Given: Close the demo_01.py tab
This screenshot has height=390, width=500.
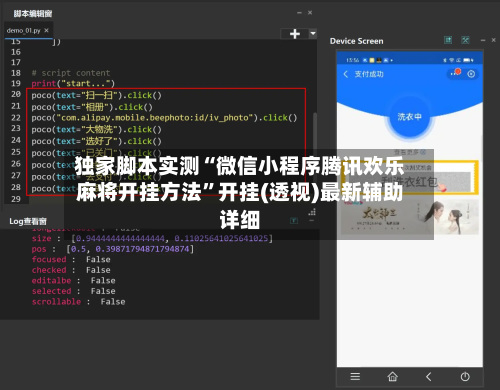Looking at the screenshot, I should 46,30.
